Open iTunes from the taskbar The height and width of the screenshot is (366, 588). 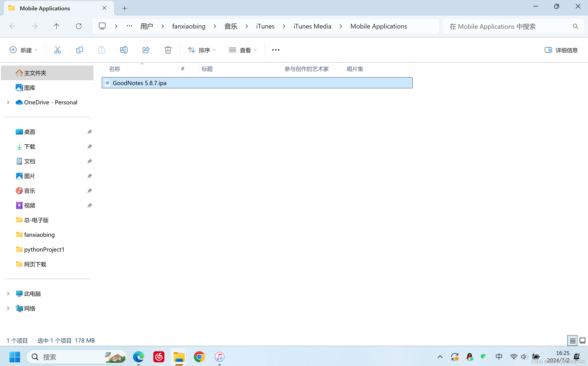coord(219,357)
